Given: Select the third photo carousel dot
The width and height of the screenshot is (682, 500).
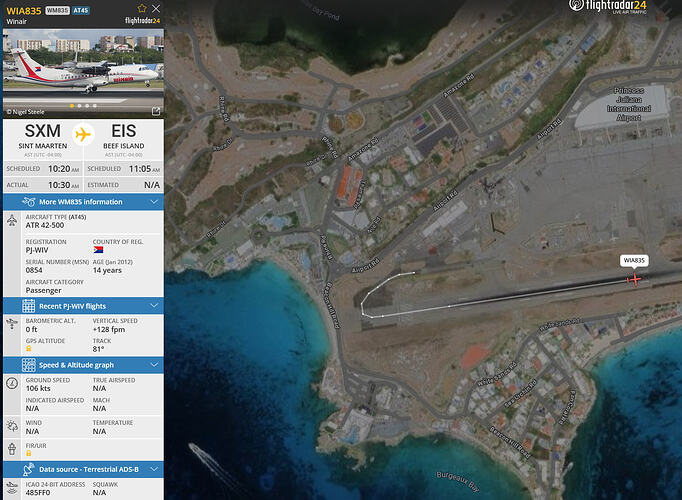Looking at the screenshot, I should 87,106.
